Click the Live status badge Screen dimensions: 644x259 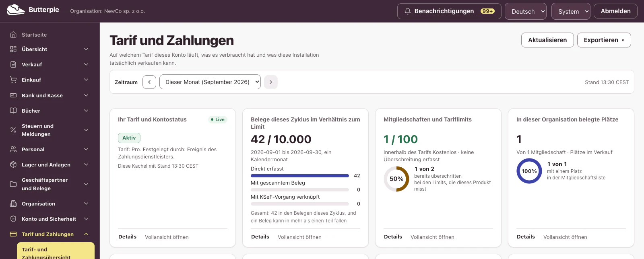point(218,119)
